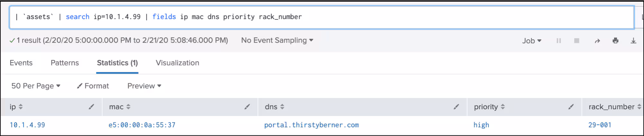Click the portal.thirstyberner.com dns value
Viewport: 644px width, 136px height.
tap(311, 125)
